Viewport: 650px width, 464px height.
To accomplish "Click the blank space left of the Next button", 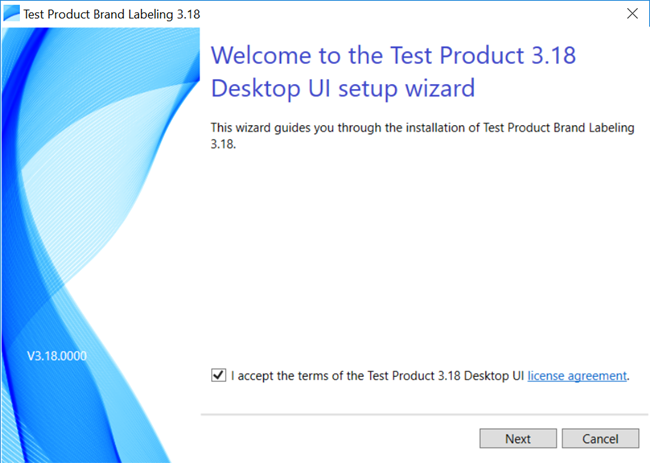I will 340,438.
